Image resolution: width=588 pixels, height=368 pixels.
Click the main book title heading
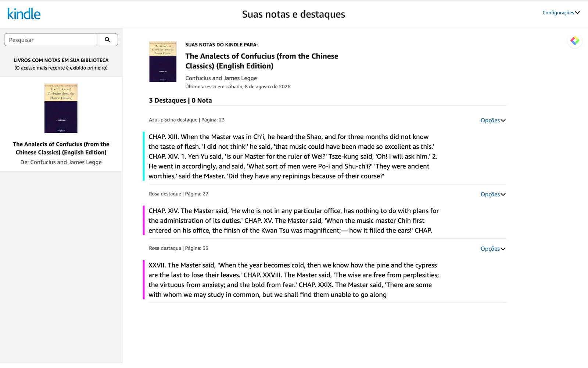point(262,61)
